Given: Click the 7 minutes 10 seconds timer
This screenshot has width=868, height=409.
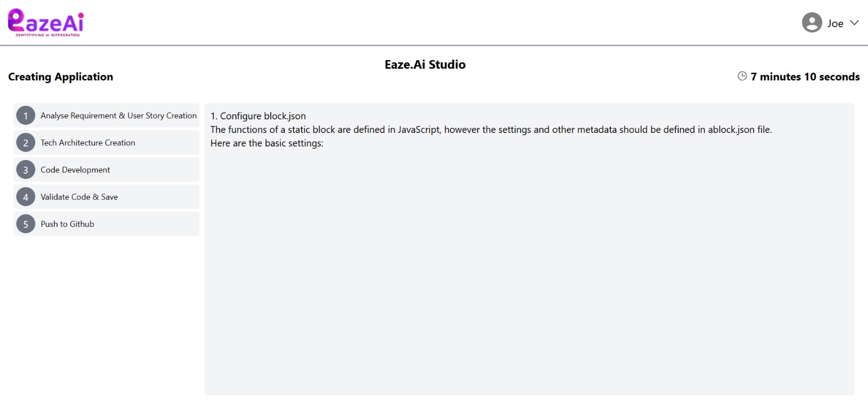Looking at the screenshot, I should click(x=805, y=76).
